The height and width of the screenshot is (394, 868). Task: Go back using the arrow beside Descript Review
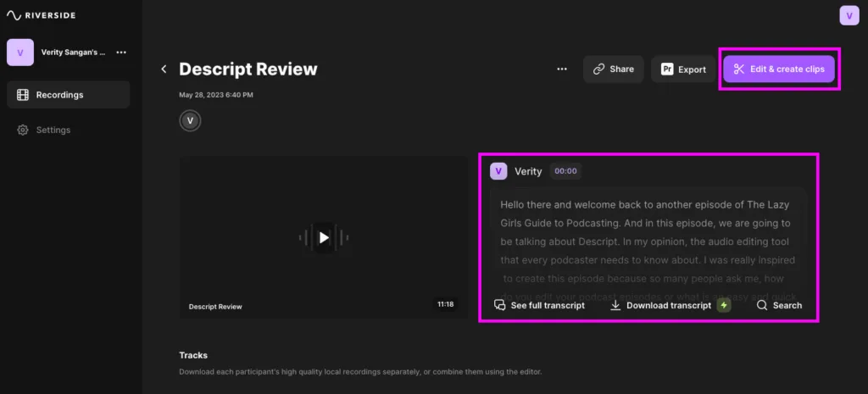164,69
